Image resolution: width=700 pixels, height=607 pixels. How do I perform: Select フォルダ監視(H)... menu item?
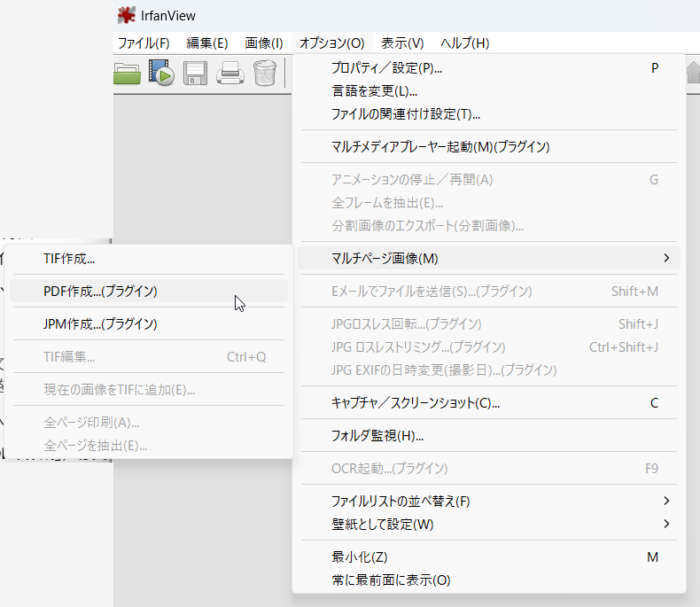[x=489, y=435]
